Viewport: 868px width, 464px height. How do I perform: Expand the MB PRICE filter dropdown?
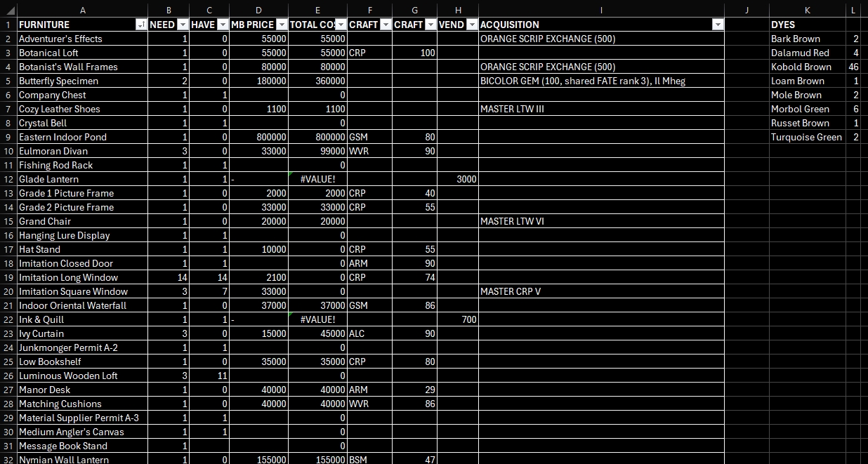click(x=281, y=25)
